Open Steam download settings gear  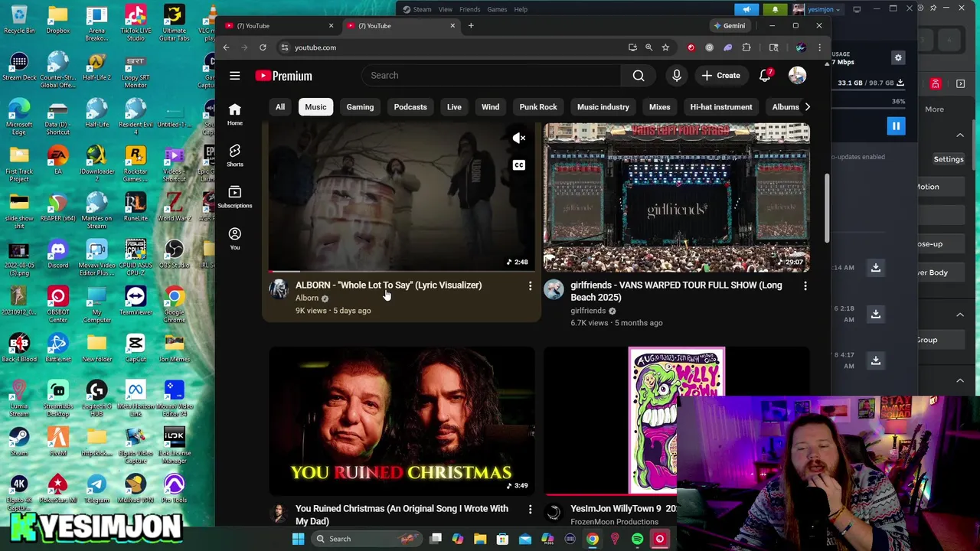click(898, 57)
